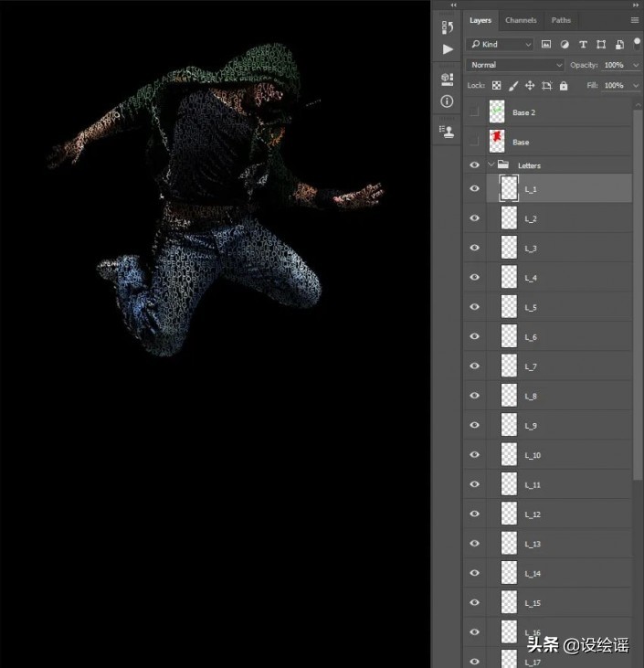644x668 pixels.
Task: Open the Actions panel play icon
Action: [x=447, y=49]
